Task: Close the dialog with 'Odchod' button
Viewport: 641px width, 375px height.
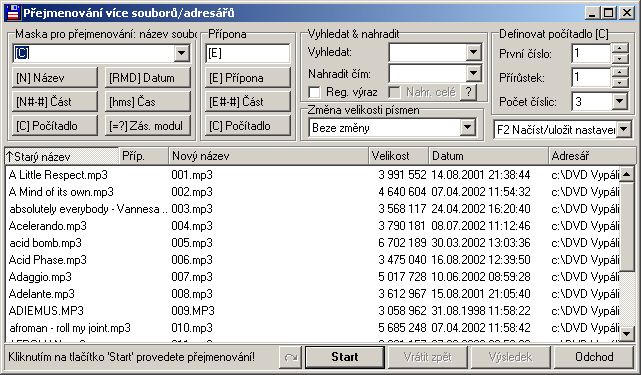Action: [x=594, y=357]
